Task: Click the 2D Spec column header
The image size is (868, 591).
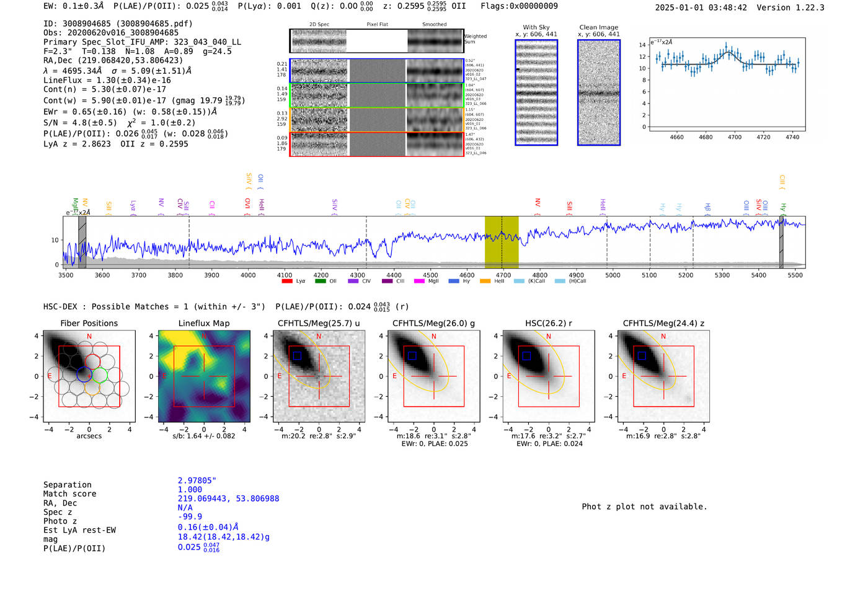Action: (319, 25)
